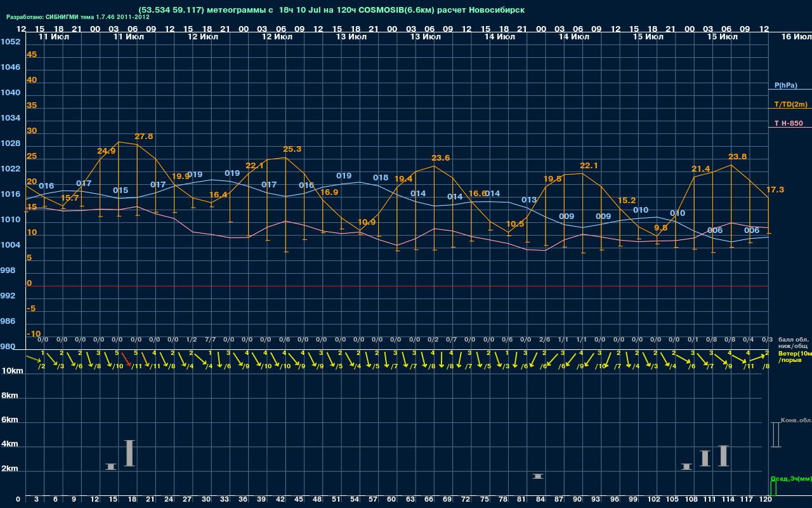
Task: Click the 10km height axis label
Action: (x=11, y=370)
